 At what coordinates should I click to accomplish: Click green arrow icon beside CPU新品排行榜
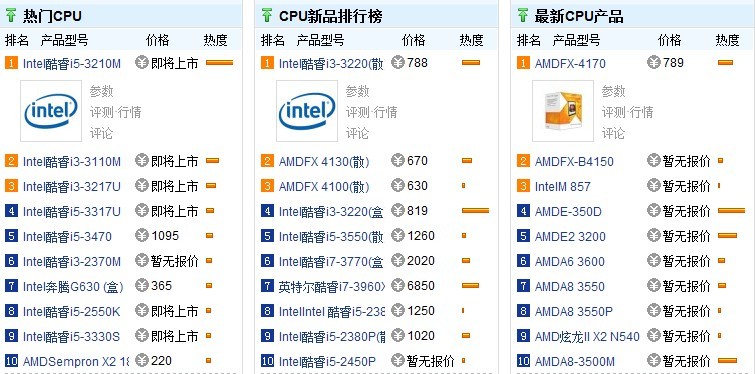(267, 16)
